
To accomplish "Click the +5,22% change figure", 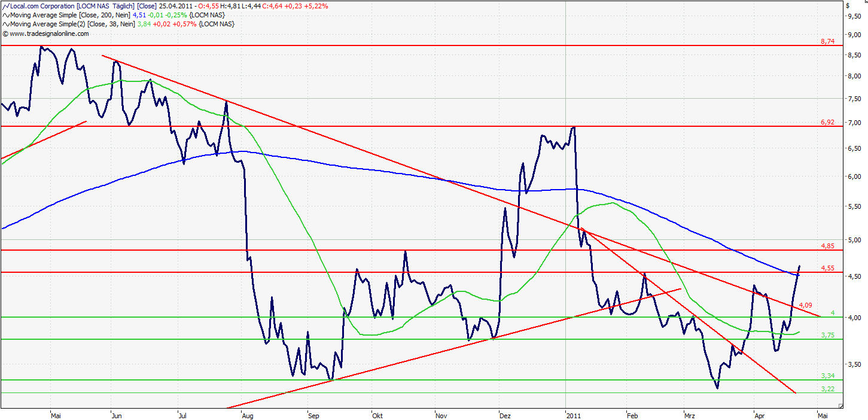I will [315, 6].
